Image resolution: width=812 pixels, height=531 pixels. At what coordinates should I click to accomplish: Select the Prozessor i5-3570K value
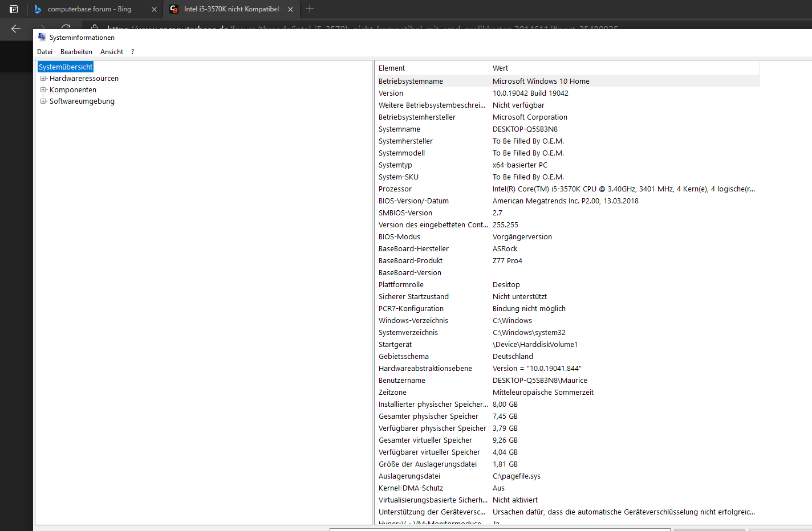coord(624,189)
